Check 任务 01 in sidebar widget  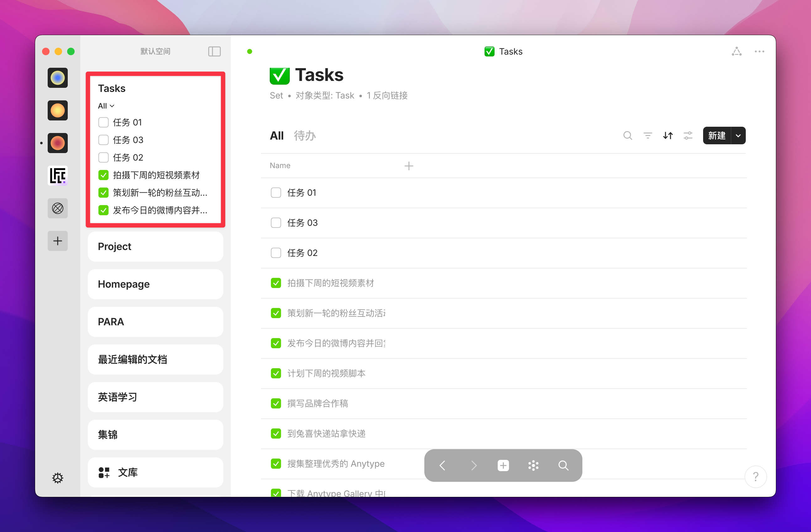[103, 122]
